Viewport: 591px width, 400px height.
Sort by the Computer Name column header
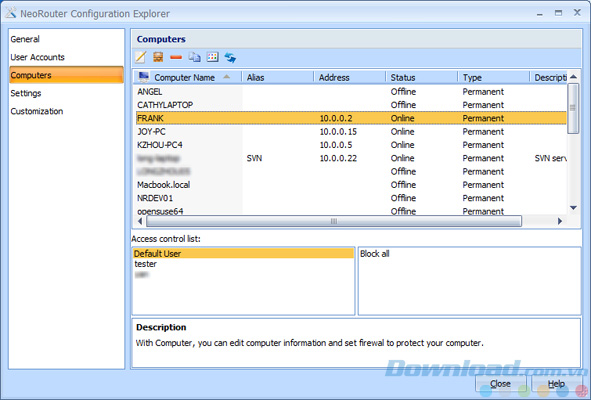pos(188,77)
